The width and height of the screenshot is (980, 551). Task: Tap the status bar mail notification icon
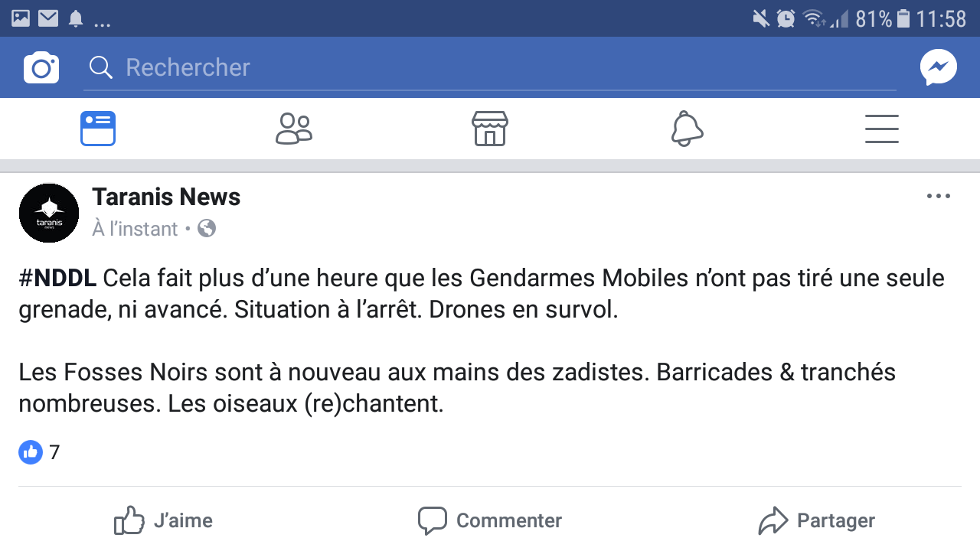click(x=48, y=18)
